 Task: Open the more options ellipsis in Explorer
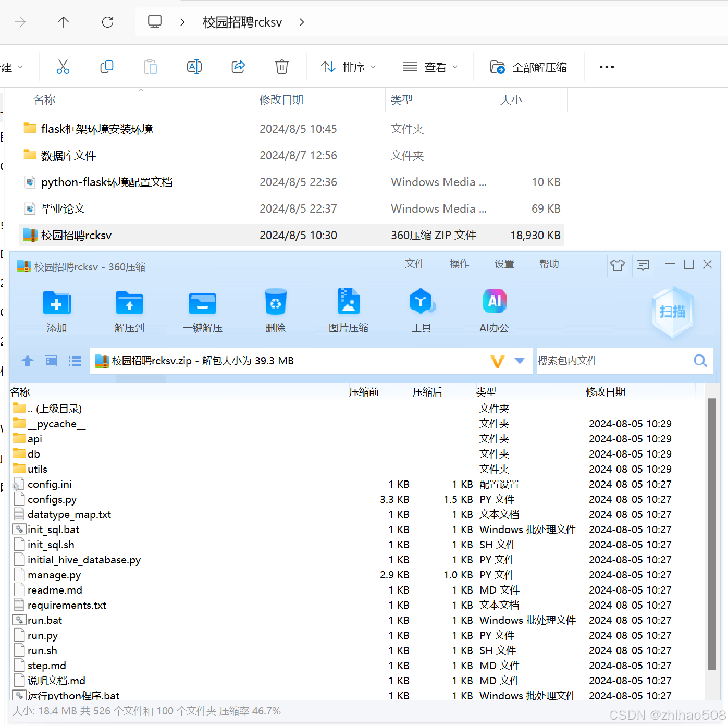point(607,67)
